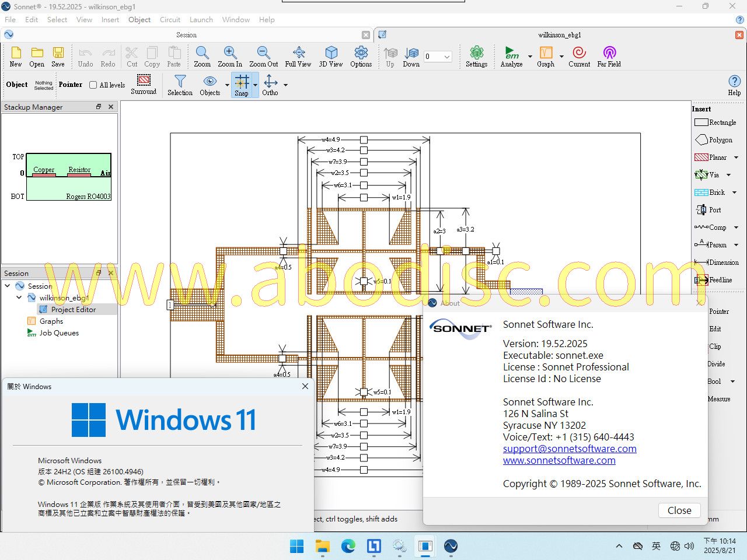Open circuit Settings
Screen dimensions: 747x560
(477, 57)
